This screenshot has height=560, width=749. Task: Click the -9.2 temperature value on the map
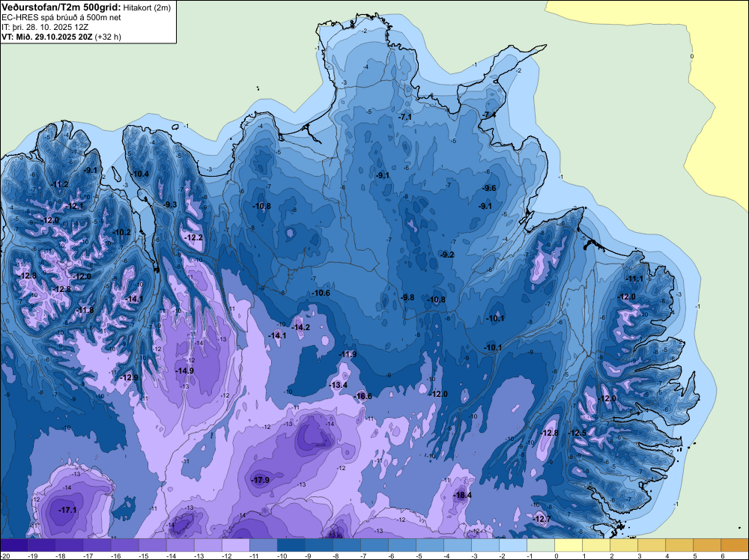pos(447,255)
